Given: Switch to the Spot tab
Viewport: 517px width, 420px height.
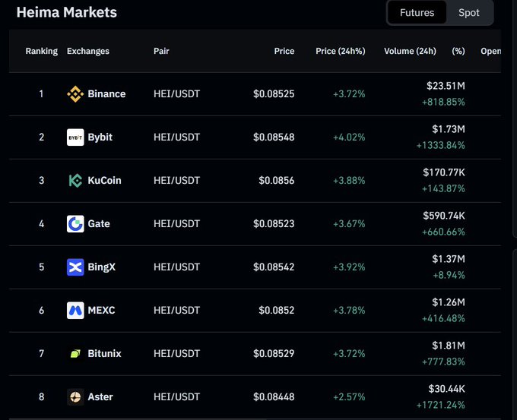Looking at the screenshot, I should [x=468, y=12].
